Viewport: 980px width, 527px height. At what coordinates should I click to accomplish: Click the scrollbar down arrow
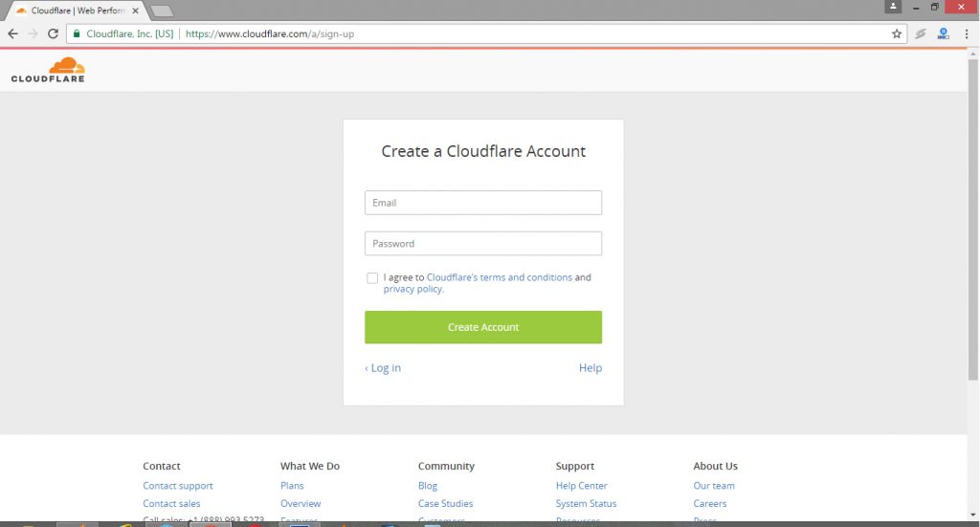(x=973, y=515)
